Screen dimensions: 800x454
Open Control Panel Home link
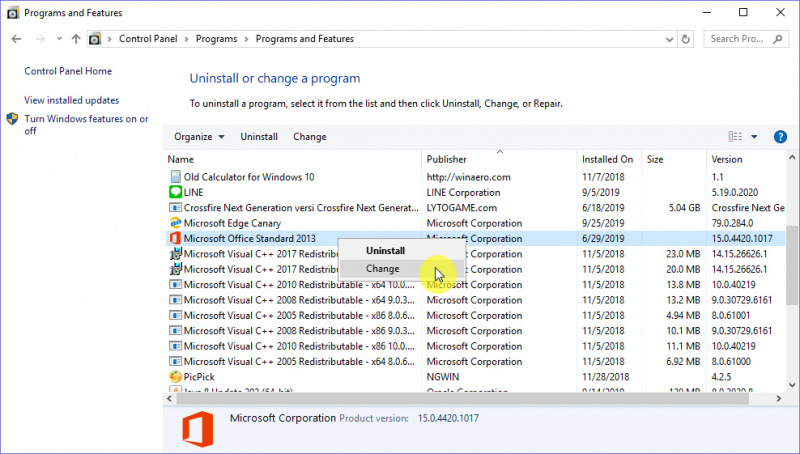click(x=68, y=71)
